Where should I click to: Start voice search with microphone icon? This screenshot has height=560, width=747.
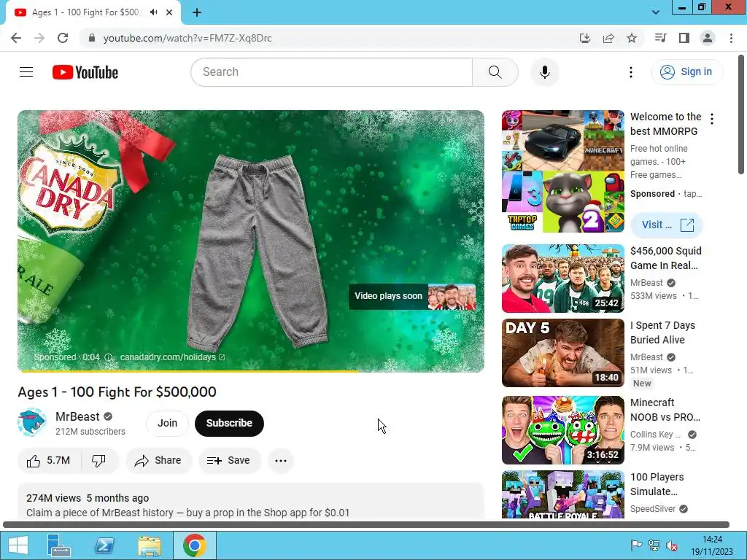[544, 72]
